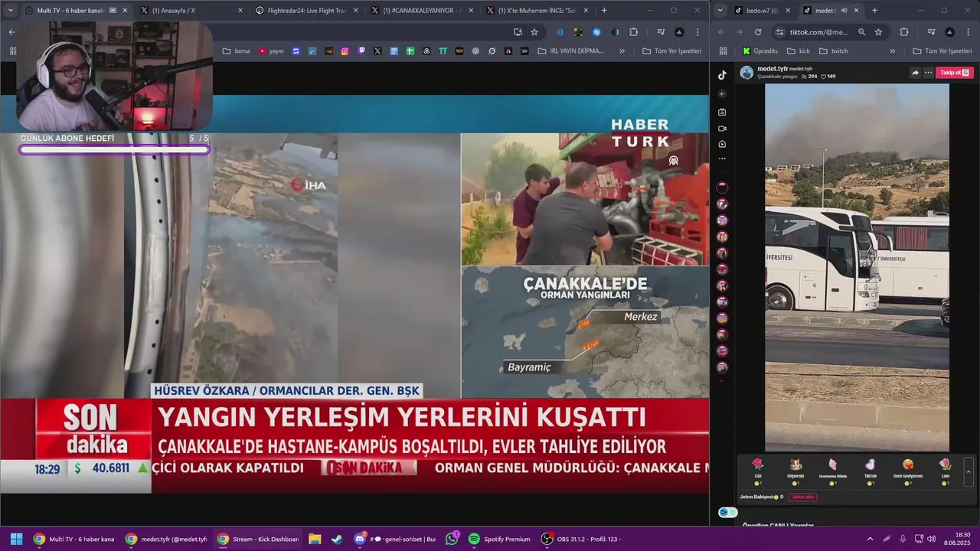Click the Extensions puzzle icon in left browser

[633, 32]
